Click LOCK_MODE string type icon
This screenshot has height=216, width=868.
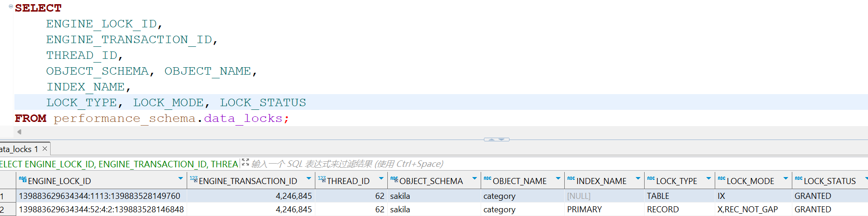pos(722,179)
